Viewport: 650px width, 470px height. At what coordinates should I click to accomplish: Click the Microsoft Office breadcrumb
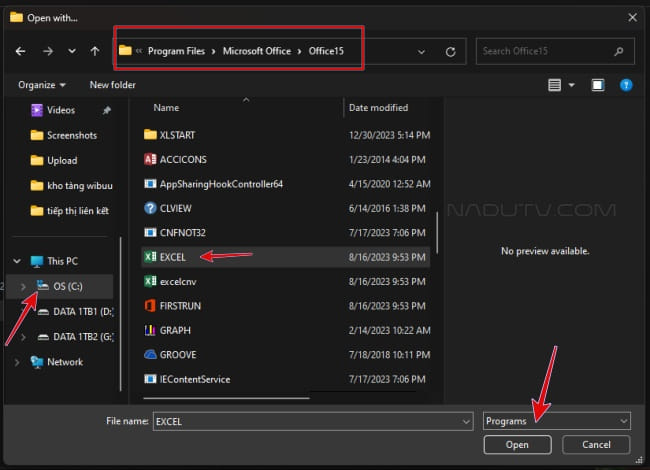(257, 51)
